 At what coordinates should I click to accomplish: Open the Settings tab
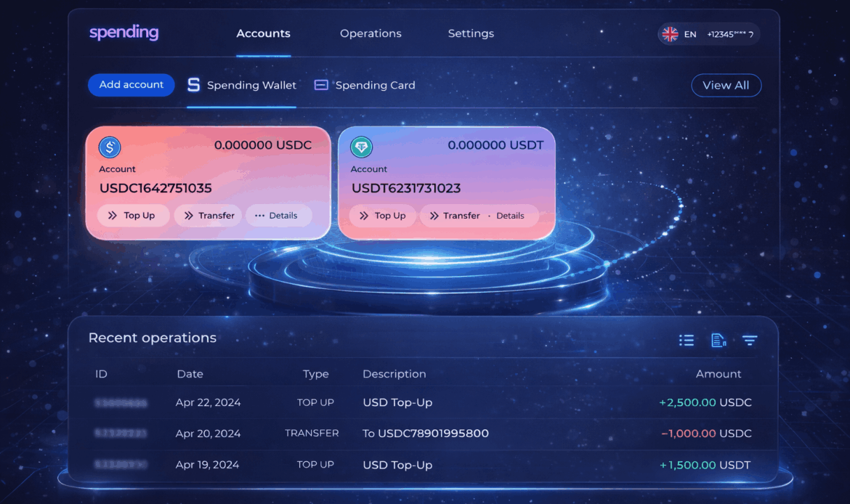click(471, 33)
